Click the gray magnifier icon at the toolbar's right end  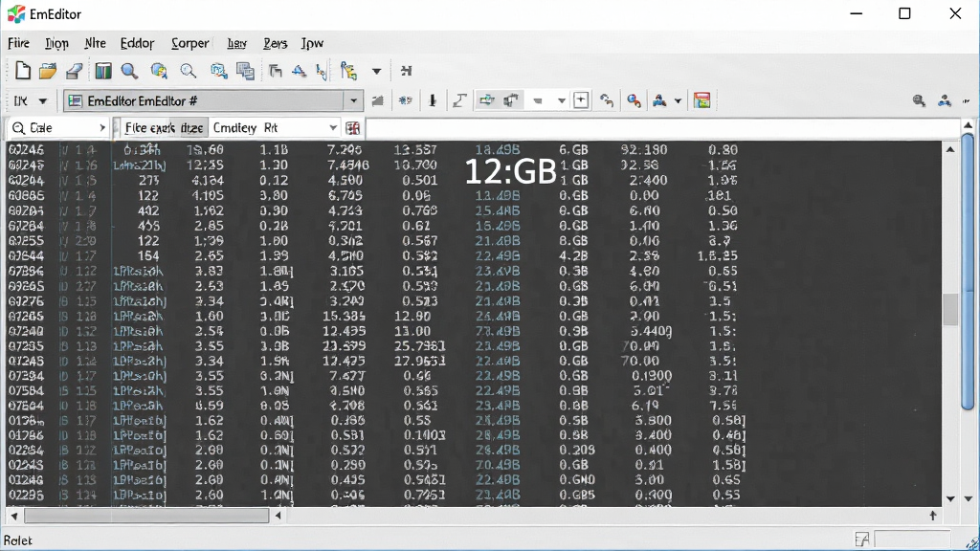pyautogui.click(x=919, y=100)
